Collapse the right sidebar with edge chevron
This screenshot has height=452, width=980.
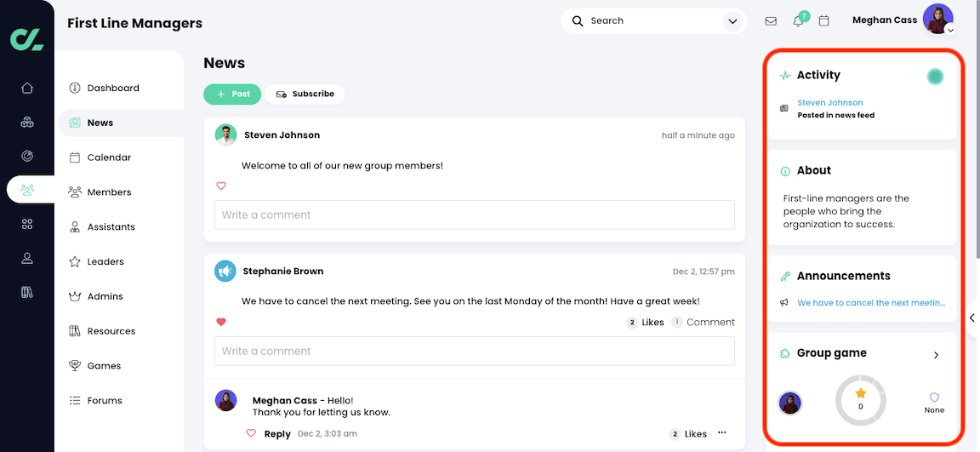click(971, 318)
